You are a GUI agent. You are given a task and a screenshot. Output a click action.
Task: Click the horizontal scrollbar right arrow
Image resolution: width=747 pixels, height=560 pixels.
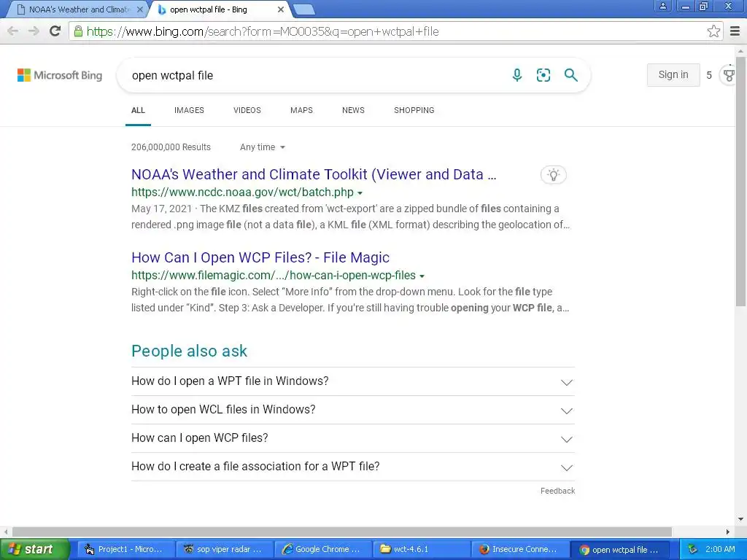[727, 532]
